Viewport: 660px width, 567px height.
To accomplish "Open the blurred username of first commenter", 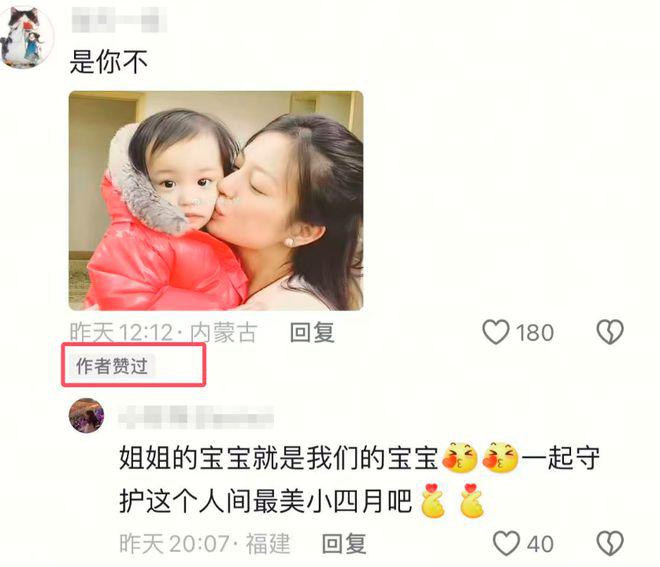I will (x=119, y=20).
